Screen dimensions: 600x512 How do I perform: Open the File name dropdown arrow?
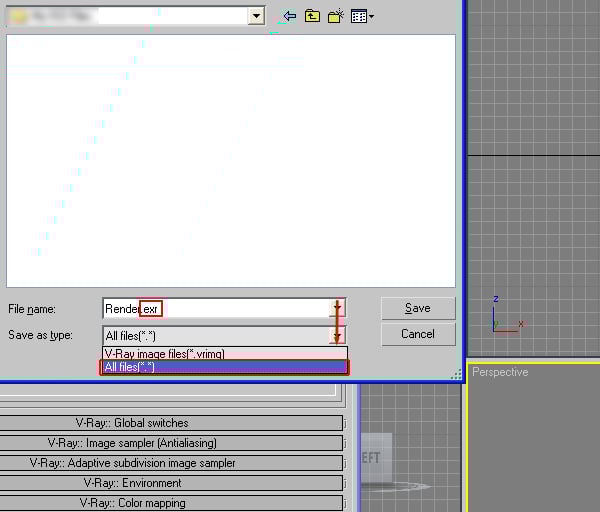tap(338, 309)
